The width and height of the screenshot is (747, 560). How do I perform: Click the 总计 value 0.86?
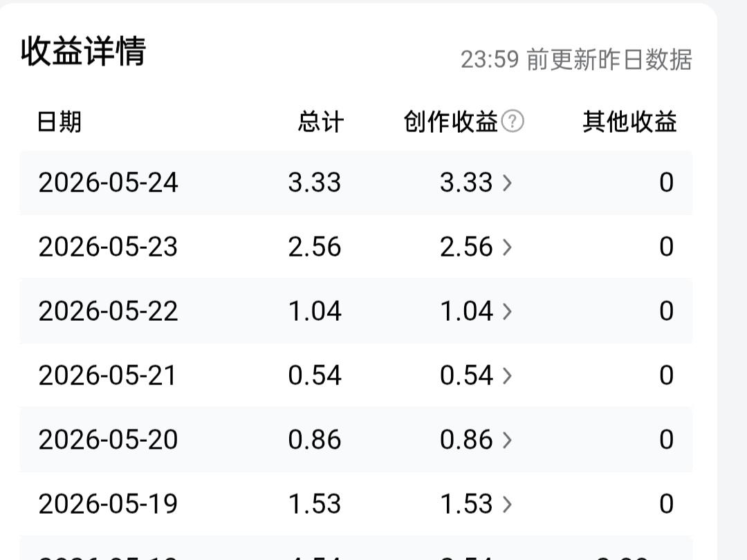pyautogui.click(x=315, y=440)
